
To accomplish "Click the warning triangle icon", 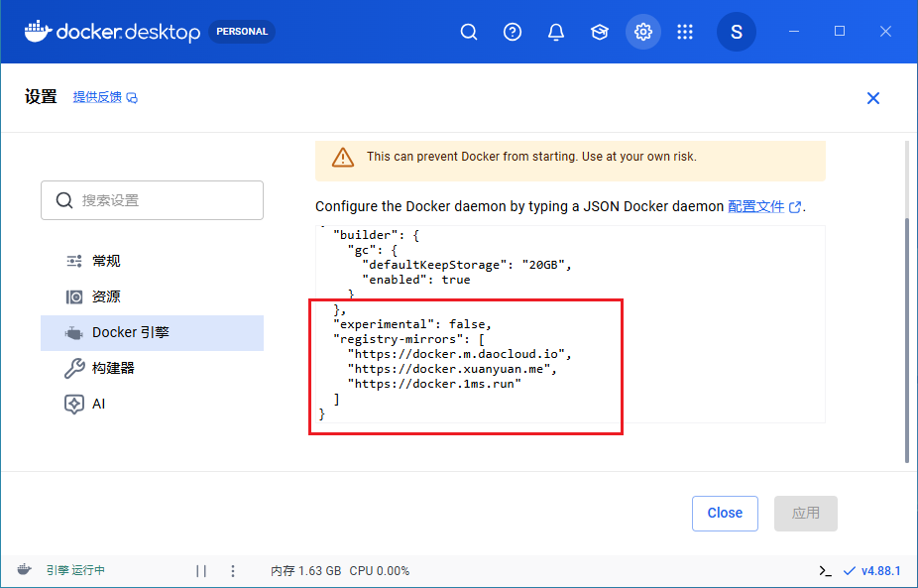I will (342, 158).
